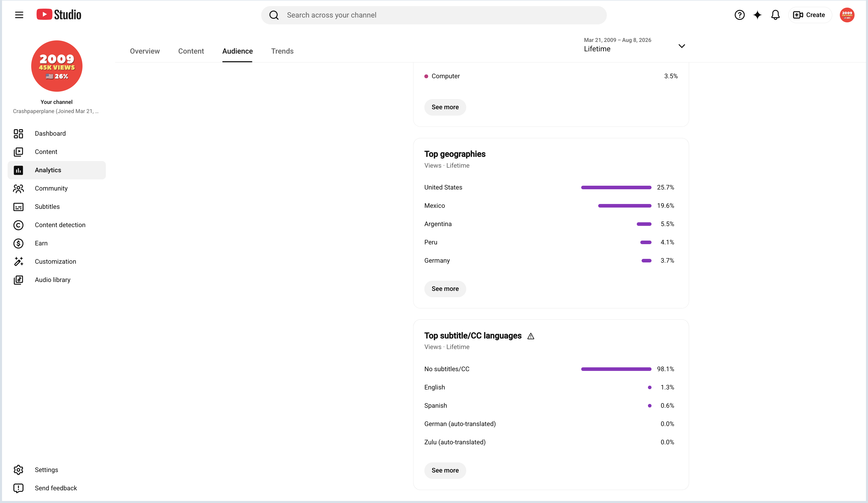Select the Audience tab
868x503 pixels.
tap(237, 51)
